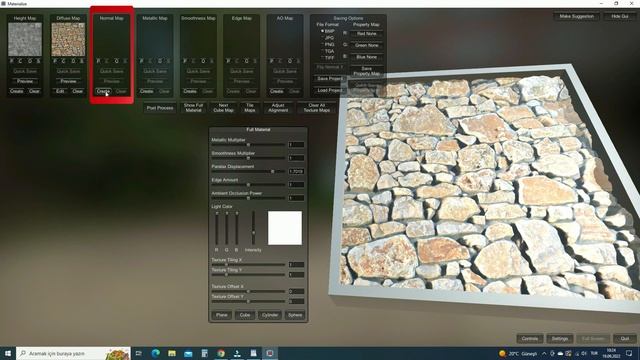
Task: Click the P button under Height Map
Action: pos(12,61)
